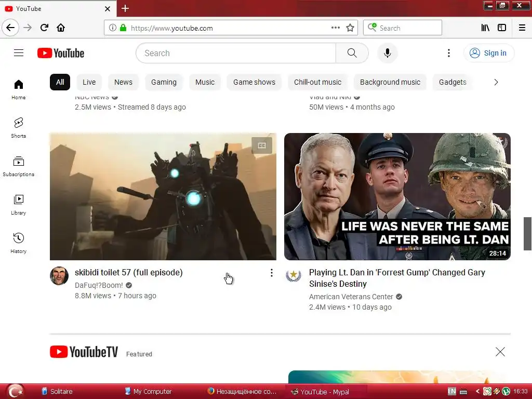Click the browser forward arrow
Image resolution: width=532 pixels, height=399 pixels.
click(x=28, y=28)
